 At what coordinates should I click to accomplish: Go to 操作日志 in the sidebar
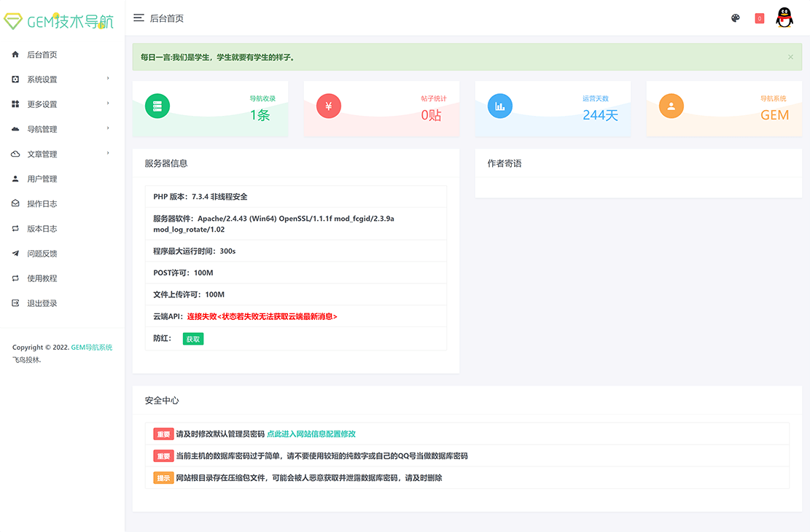[x=42, y=203]
